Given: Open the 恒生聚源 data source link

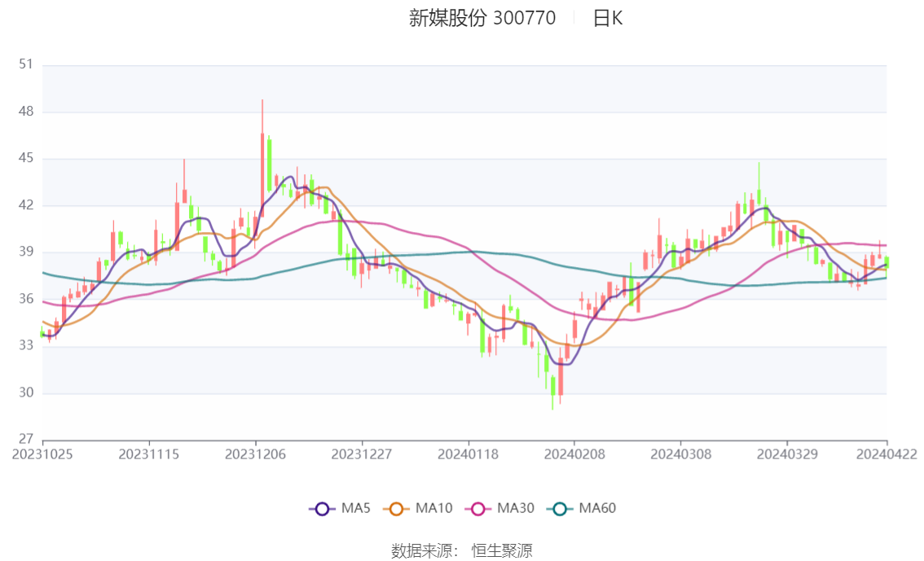Looking at the screenshot, I should tap(502, 551).
